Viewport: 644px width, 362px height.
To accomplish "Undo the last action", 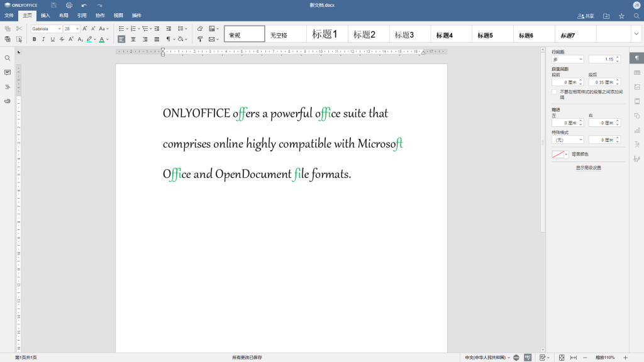I will click(x=84, y=5).
